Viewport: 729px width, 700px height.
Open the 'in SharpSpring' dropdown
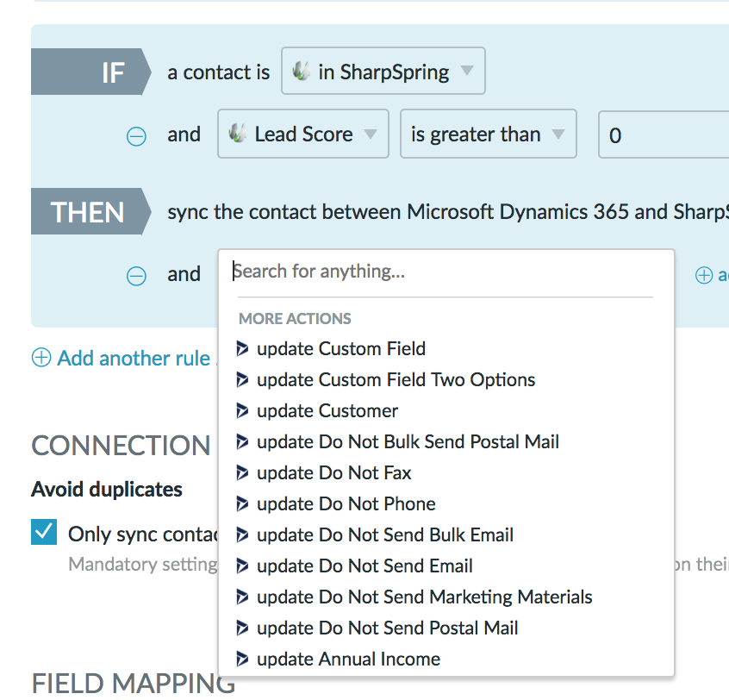pyautogui.click(x=383, y=71)
